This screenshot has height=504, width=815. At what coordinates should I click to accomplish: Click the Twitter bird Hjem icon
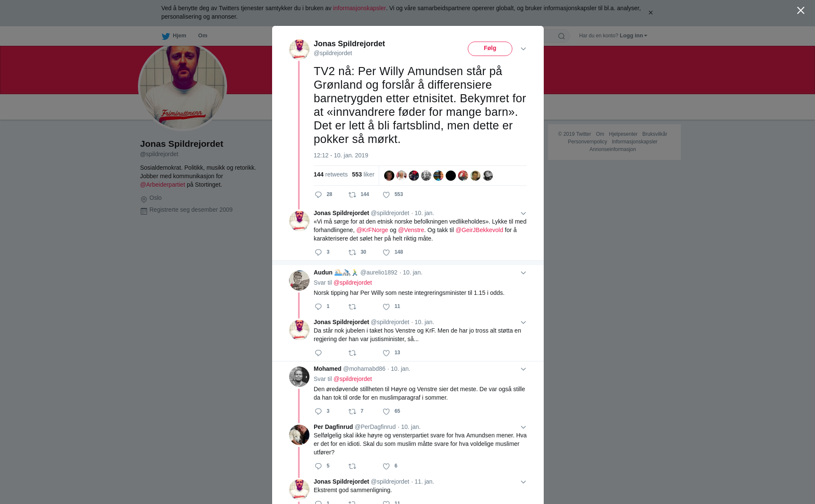click(166, 36)
